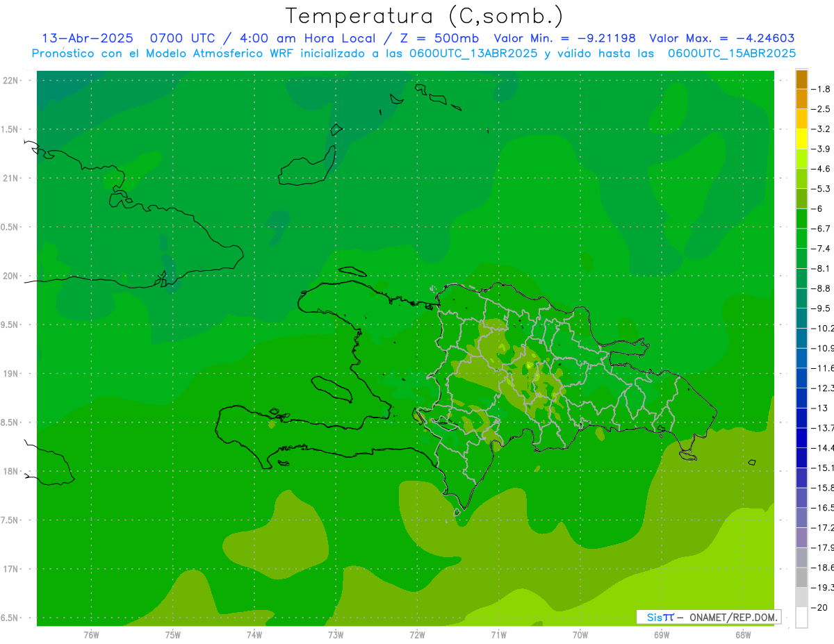
Task: Click the lime colorbar swatch between -3.9 and -4.6
Action: [x=801, y=159]
